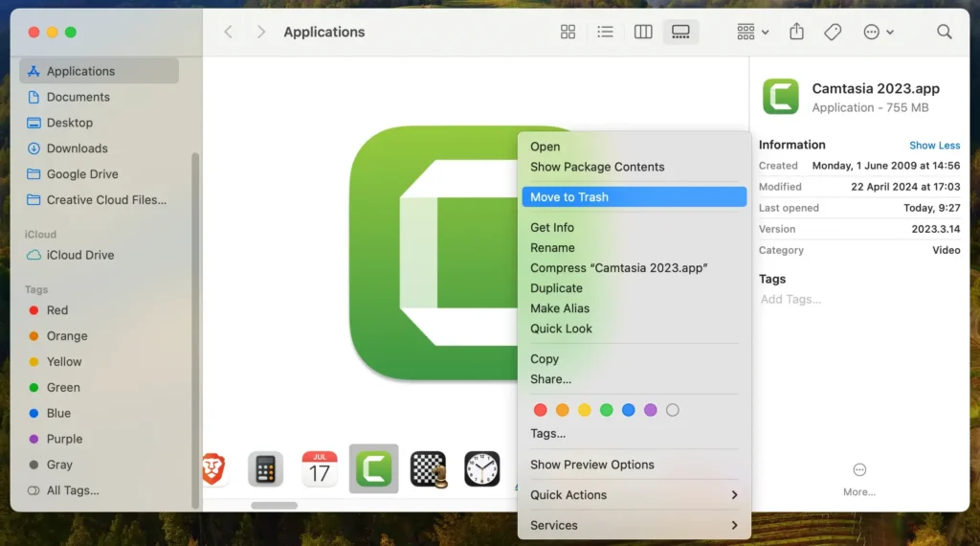Select the Camtasia thumbnail in strip
Image resolution: width=980 pixels, height=546 pixels.
coord(374,468)
